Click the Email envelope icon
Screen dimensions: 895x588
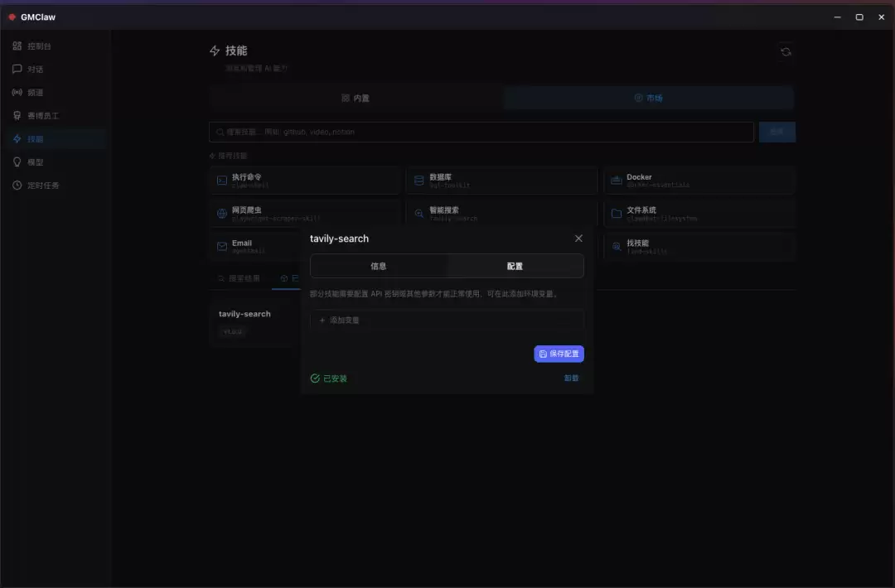point(221,246)
